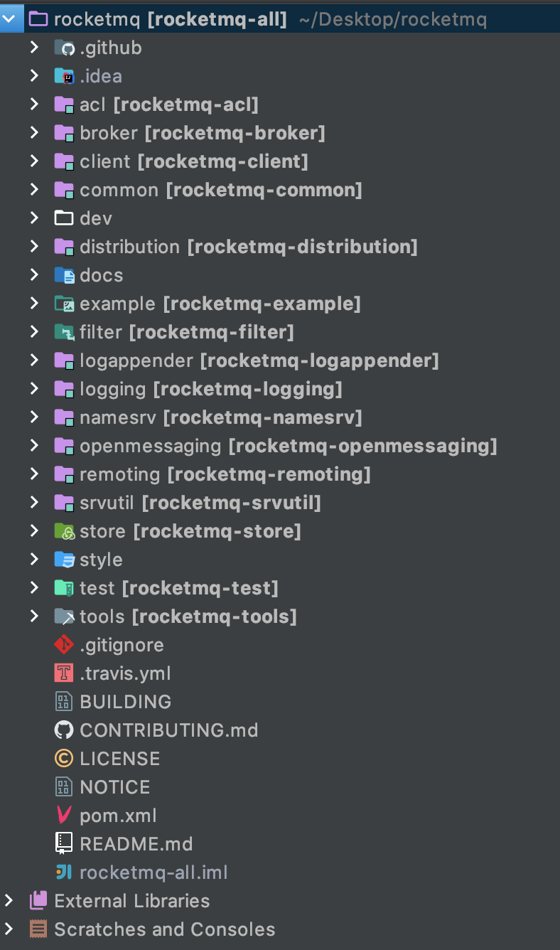Click the LICENSE copyright icon
Screen dimensions: 560x950
pyautogui.click(x=64, y=759)
